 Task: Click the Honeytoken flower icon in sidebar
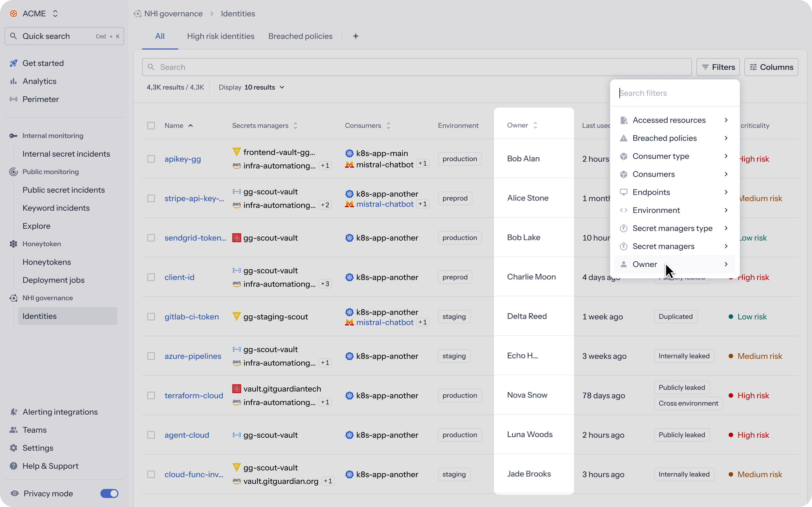tap(14, 244)
